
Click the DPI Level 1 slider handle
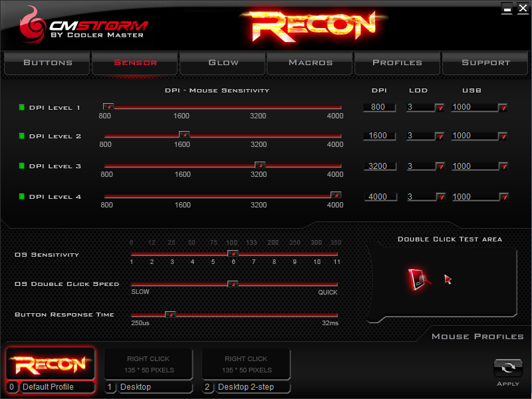108,106
